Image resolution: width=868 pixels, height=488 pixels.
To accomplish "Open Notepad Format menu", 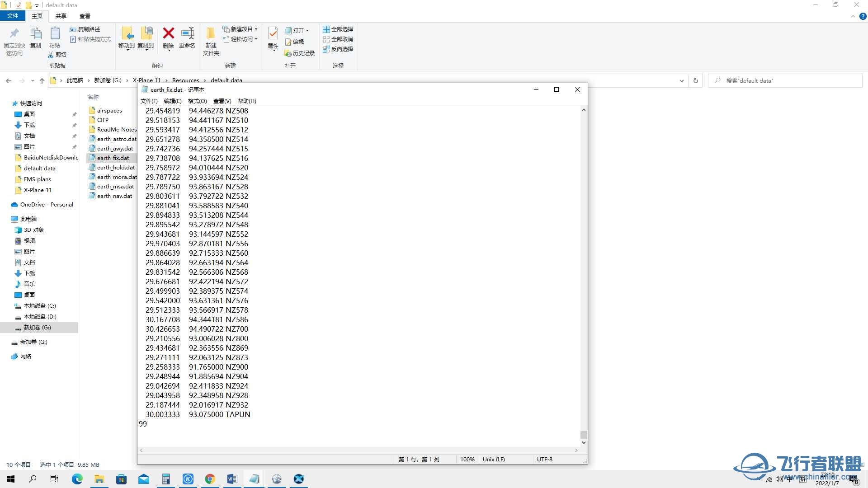I will coord(197,101).
